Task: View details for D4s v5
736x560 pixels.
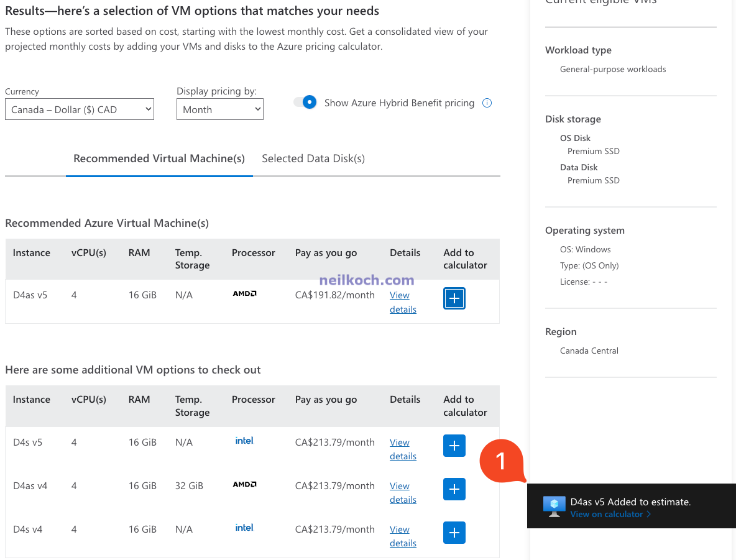Action: coord(403,449)
